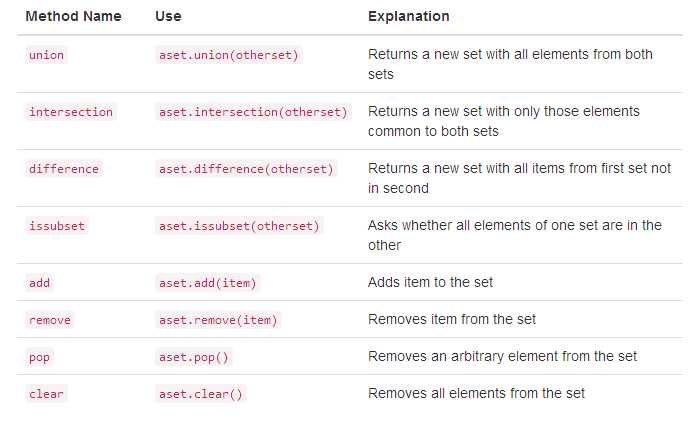Select the 'aset.intersection(otherset)' code snippet

(253, 112)
